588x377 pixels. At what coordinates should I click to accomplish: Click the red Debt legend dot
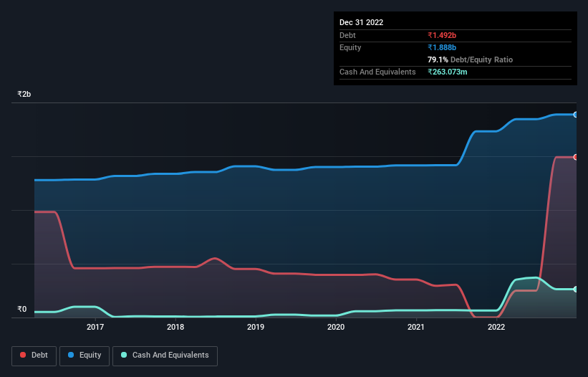point(23,355)
